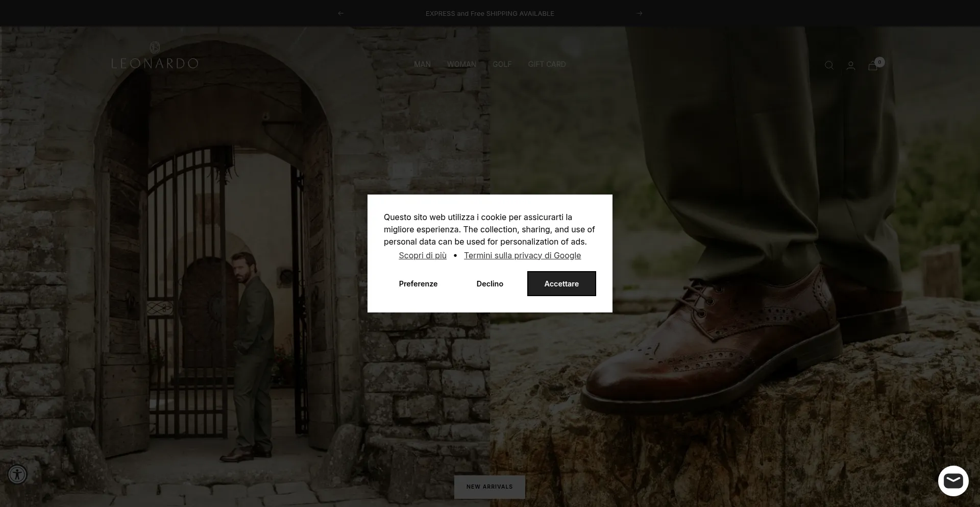Open Termini sulla privacy di Google link
This screenshot has height=507, width=980.
[x=522, y=255]
